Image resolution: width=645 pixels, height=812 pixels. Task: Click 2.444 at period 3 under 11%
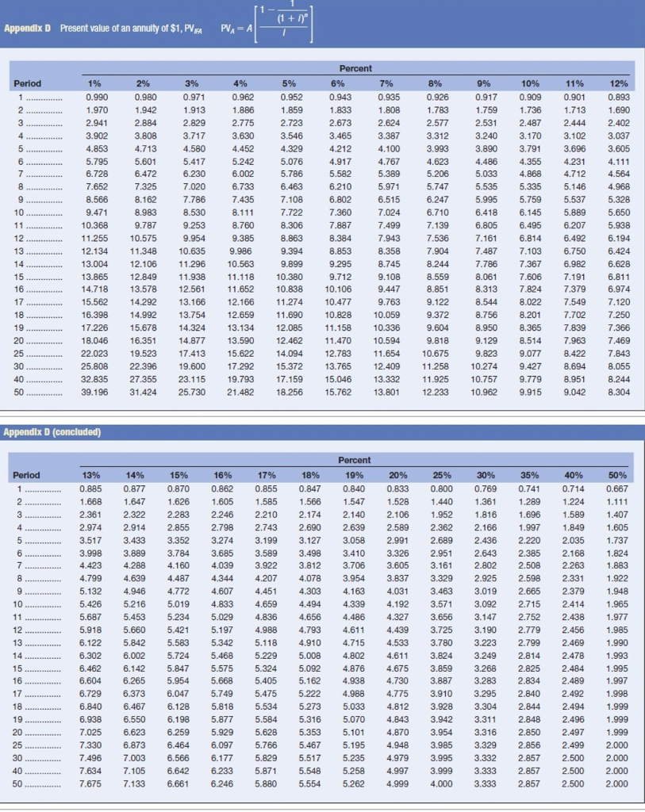click(574, 123)
